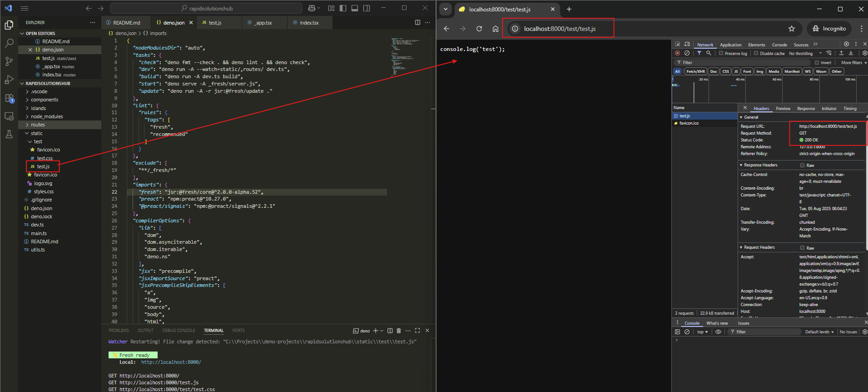Import a HAR file with upload icon
This screenshot has height=392, width=868.
841,53
